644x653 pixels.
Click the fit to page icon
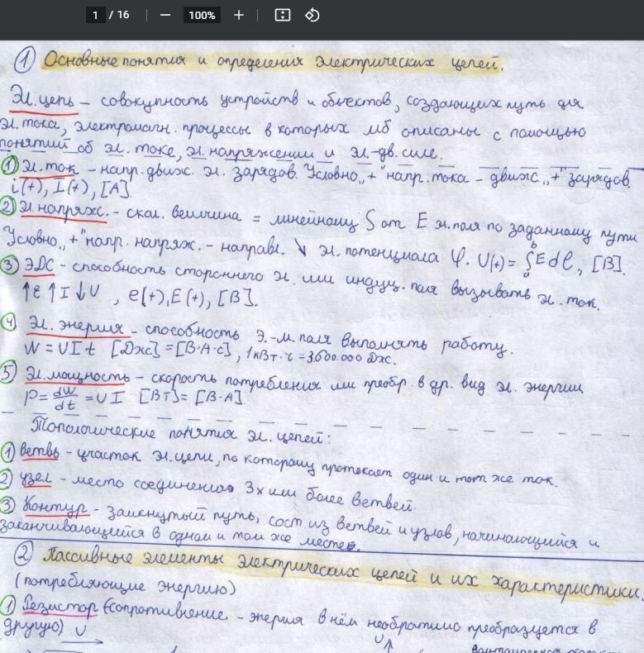point(283,16)
